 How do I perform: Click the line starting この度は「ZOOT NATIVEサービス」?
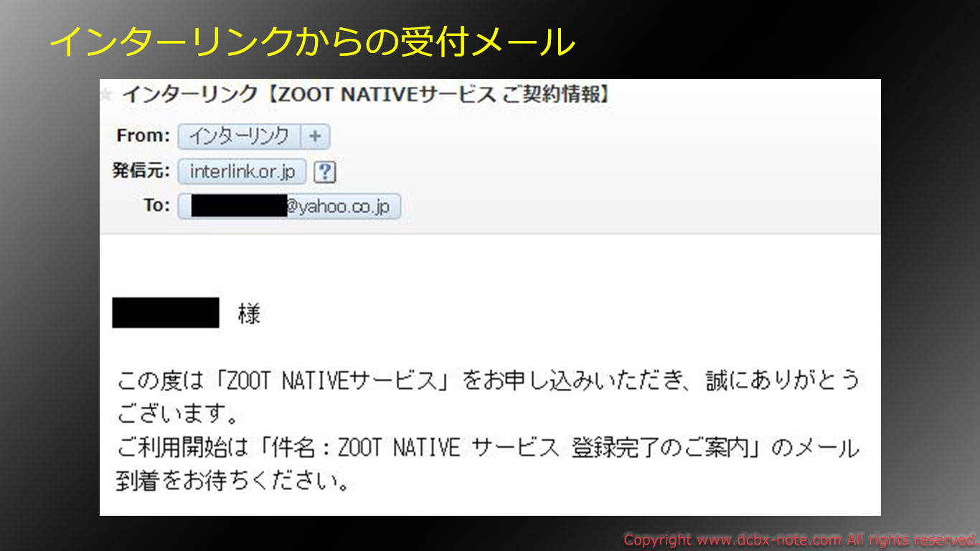click(488, 382)
